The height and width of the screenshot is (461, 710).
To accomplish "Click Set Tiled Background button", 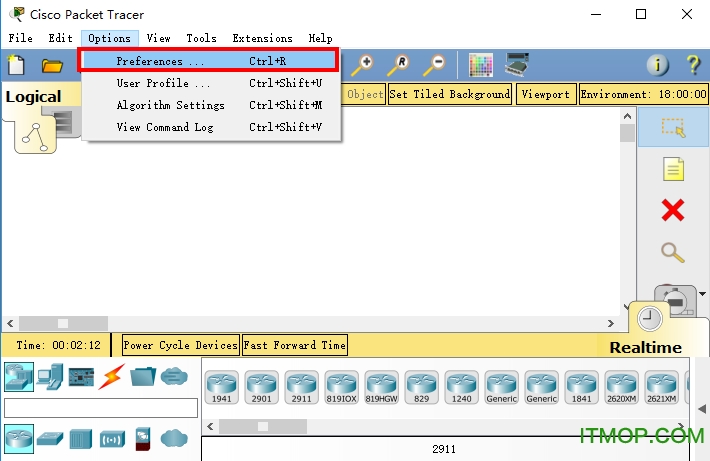I will (x=450, y=94).
